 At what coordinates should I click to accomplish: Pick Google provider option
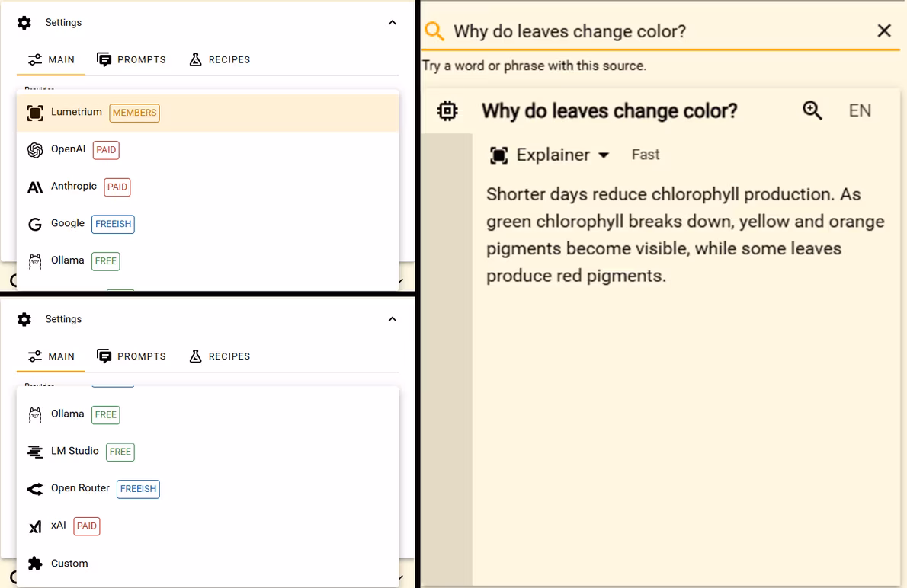click(x=207, y=224)
